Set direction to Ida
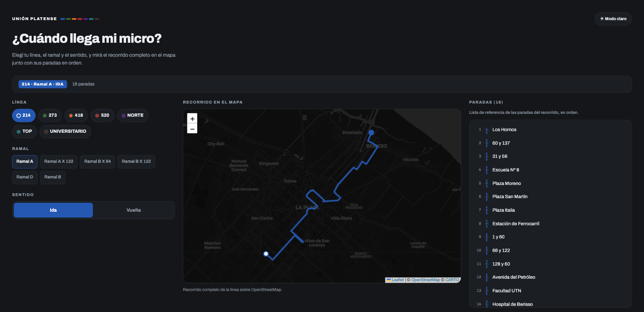The height and width of the screenshot is (312, 644). 53,210
